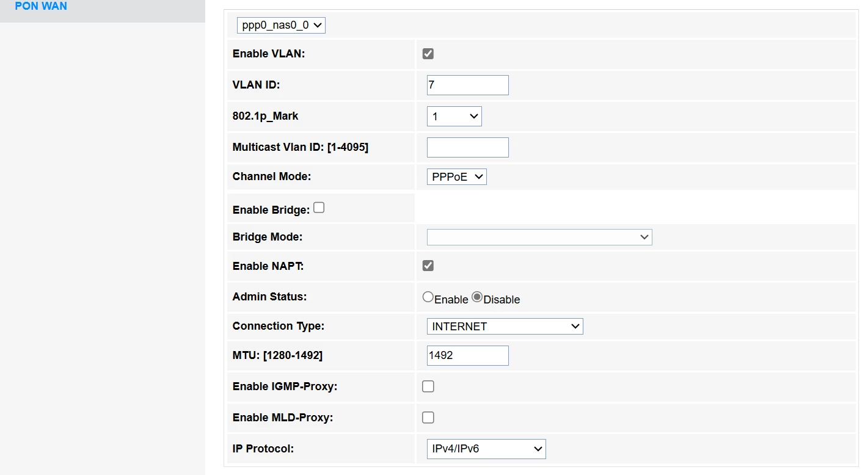The image size is (868, 475).
Task: Open the Connection Type INTERNET dropdown
Action: 505,326
